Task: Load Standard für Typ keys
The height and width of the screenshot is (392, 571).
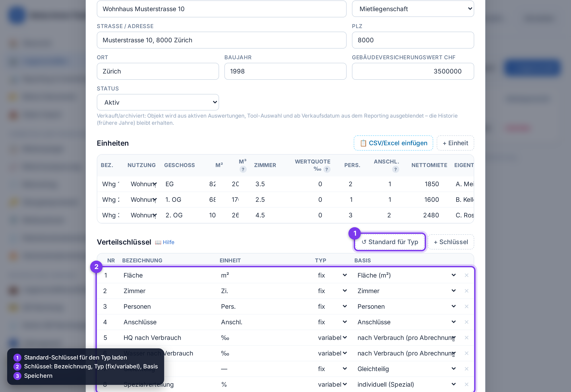Action: [x=390, y=242]
